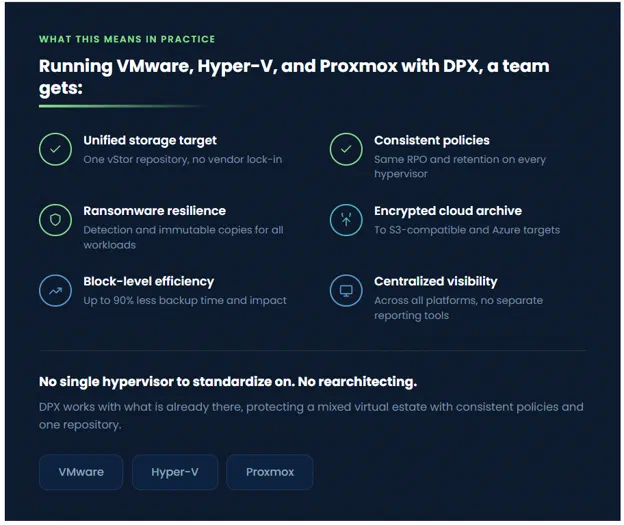Click the checkmark icon beside Consistent policies
The image size is (624, 525).
(346, 149)
